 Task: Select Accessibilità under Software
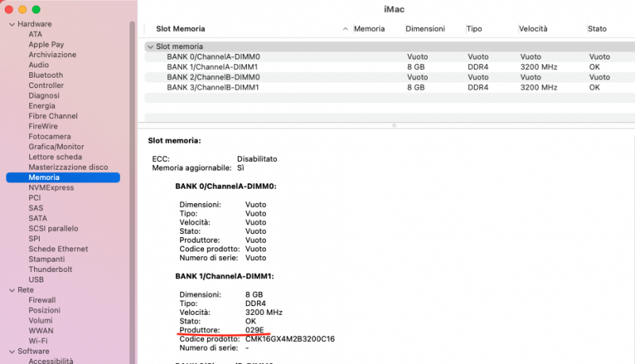click(51, 361)
